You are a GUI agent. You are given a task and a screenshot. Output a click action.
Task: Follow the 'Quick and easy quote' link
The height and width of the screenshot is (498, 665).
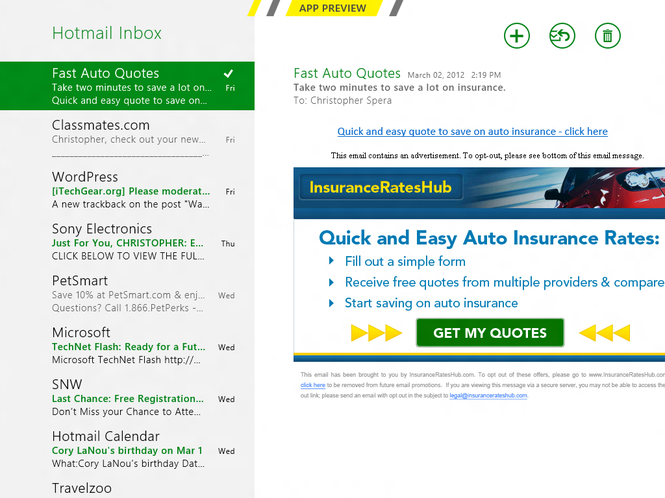point(472,131)
